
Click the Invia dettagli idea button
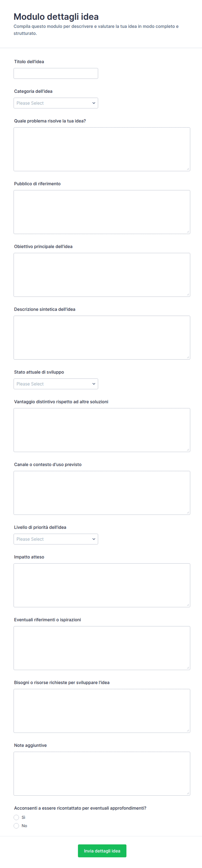click(x=102, y=851)
